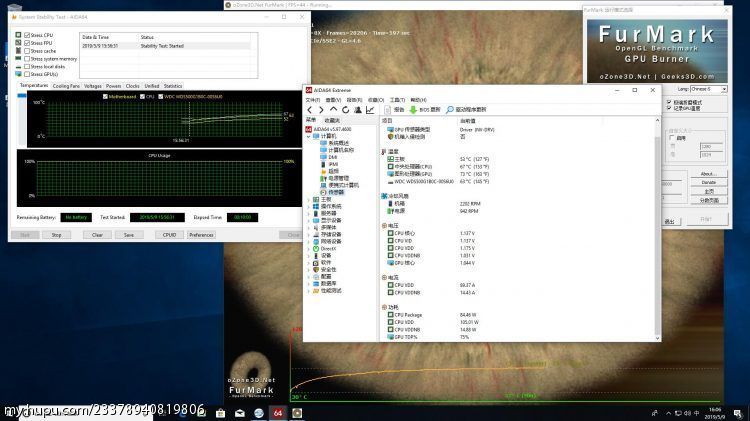This screenshot has height=421, width=750.
Task: Switch to Voltages tab
Action: 93,86
